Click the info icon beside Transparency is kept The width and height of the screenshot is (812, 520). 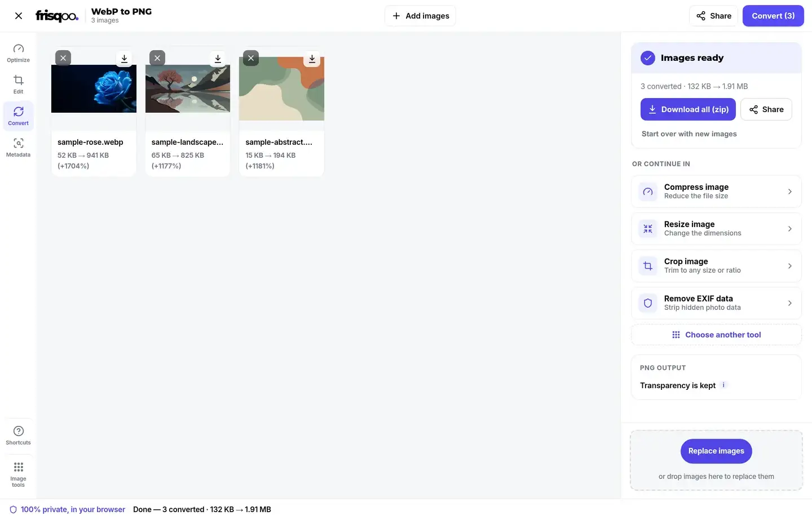pos(723,385)
